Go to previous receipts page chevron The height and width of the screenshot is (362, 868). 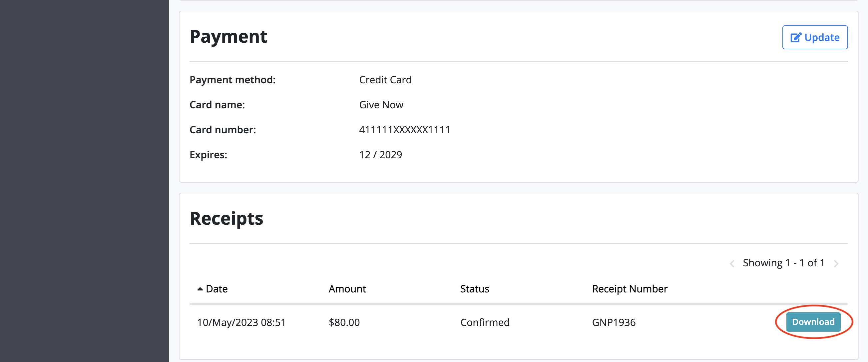coord(732,263)
